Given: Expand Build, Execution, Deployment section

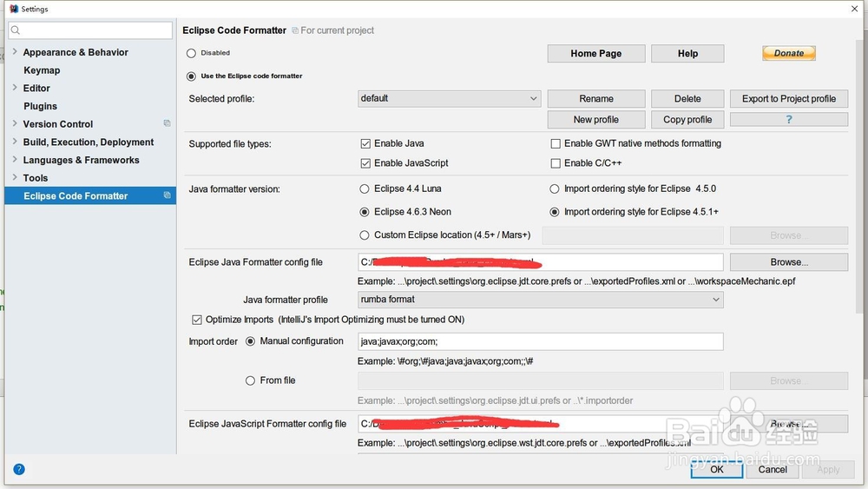Looking at the screenshot, I should coord(15,142).
